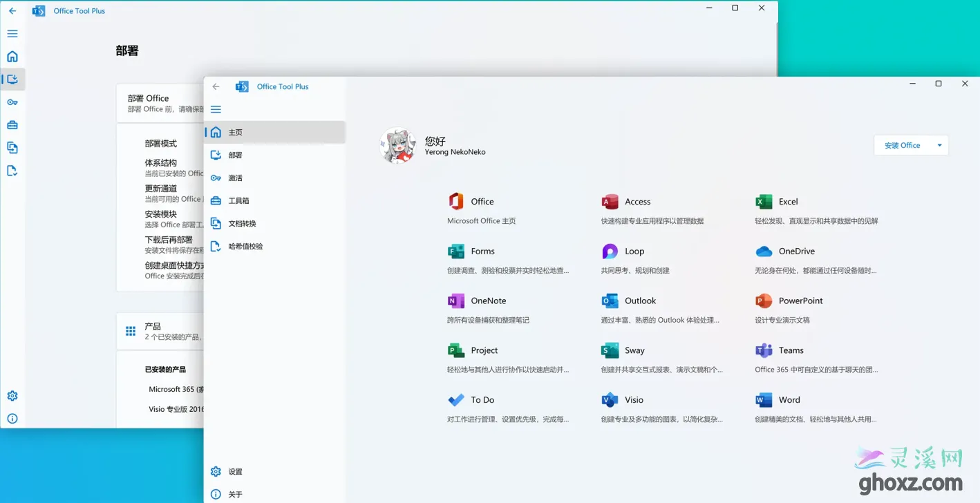980x503 pixels.
Task: Launch PowerPoint from the app grid
Action: pos(764,301)
